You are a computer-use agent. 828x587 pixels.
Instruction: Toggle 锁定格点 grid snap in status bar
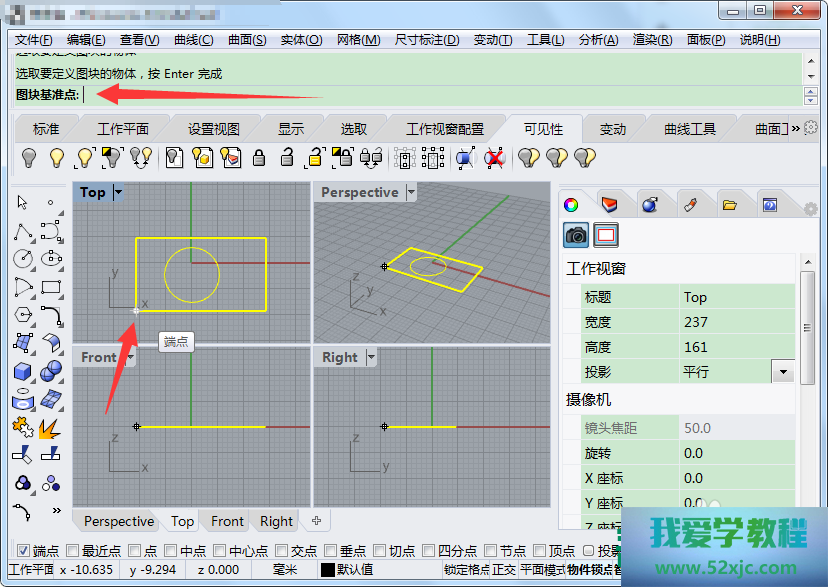(x=467, y=570)
